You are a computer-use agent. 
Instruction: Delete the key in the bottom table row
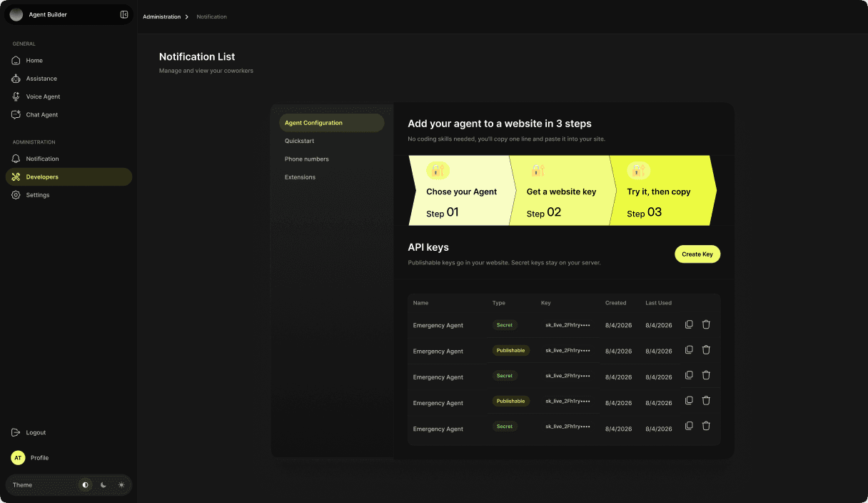pos(706,426)
